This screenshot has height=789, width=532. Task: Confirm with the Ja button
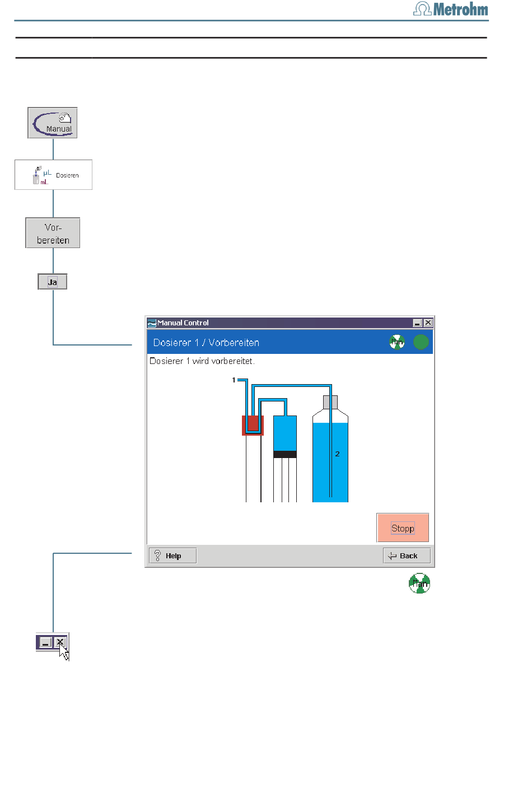tap(53, 282)
